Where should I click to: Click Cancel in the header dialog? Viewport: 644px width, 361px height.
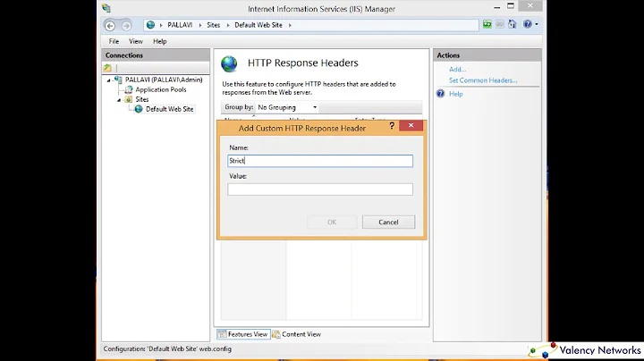[x=388, y=222]
